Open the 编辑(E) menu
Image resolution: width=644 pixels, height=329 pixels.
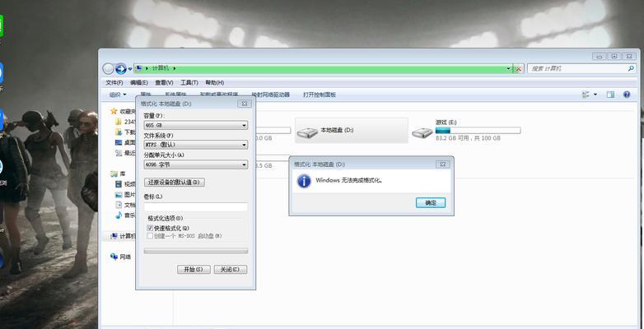(139, 82)
